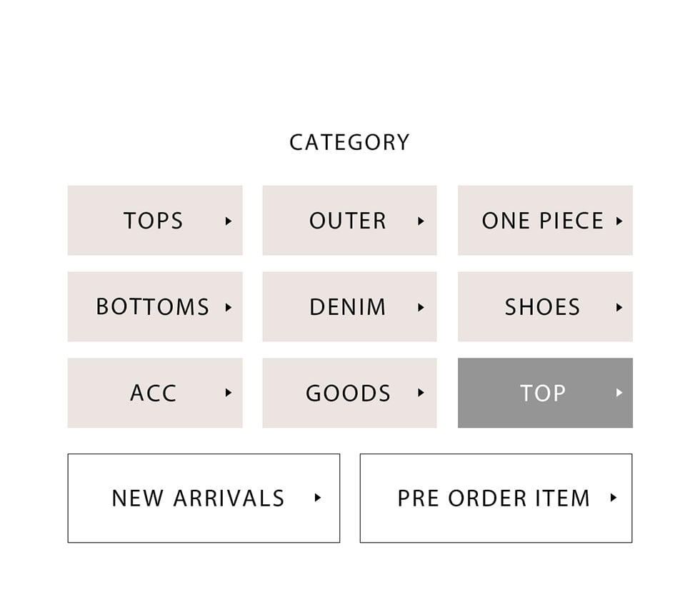
Task: Go to the DENIM category label
Action: point(348,308)
